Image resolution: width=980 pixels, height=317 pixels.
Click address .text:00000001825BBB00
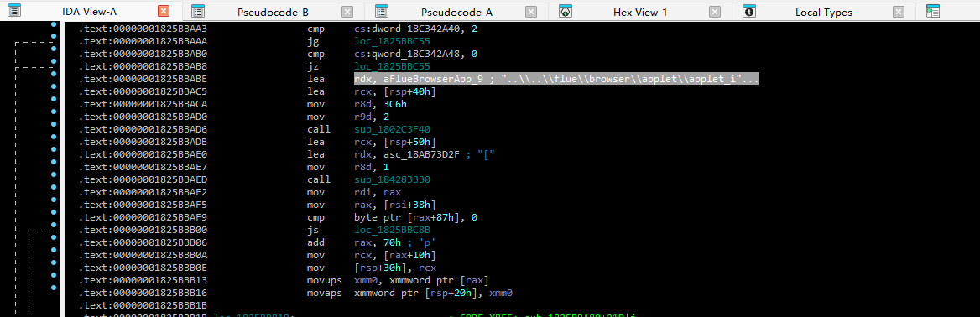pos(143,230)
